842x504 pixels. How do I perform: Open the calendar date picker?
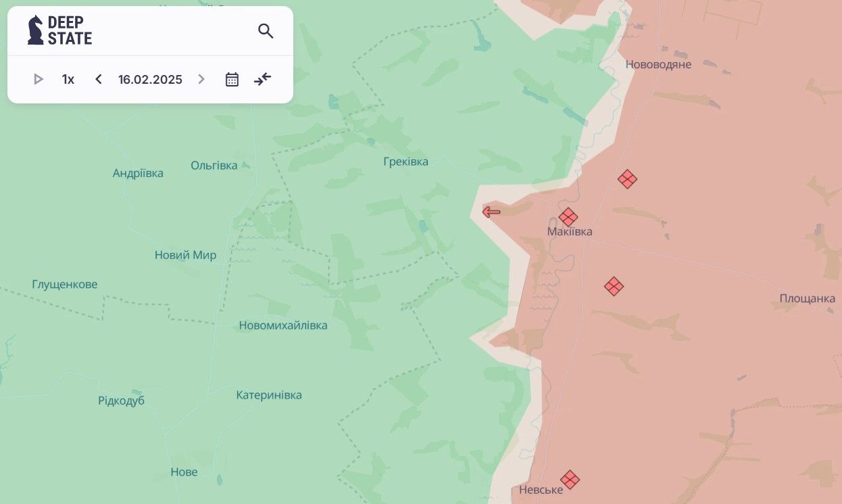[x=232, y=80]
